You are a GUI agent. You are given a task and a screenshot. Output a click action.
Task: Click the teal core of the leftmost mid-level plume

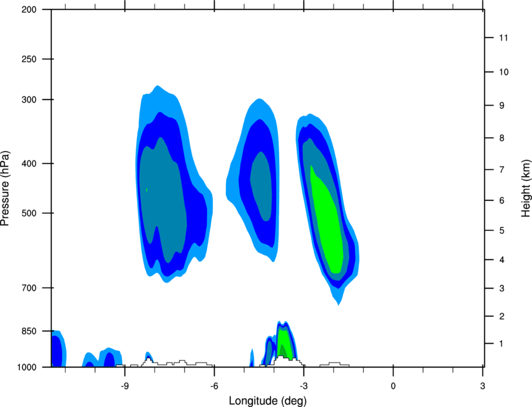[x=163, y=200]
